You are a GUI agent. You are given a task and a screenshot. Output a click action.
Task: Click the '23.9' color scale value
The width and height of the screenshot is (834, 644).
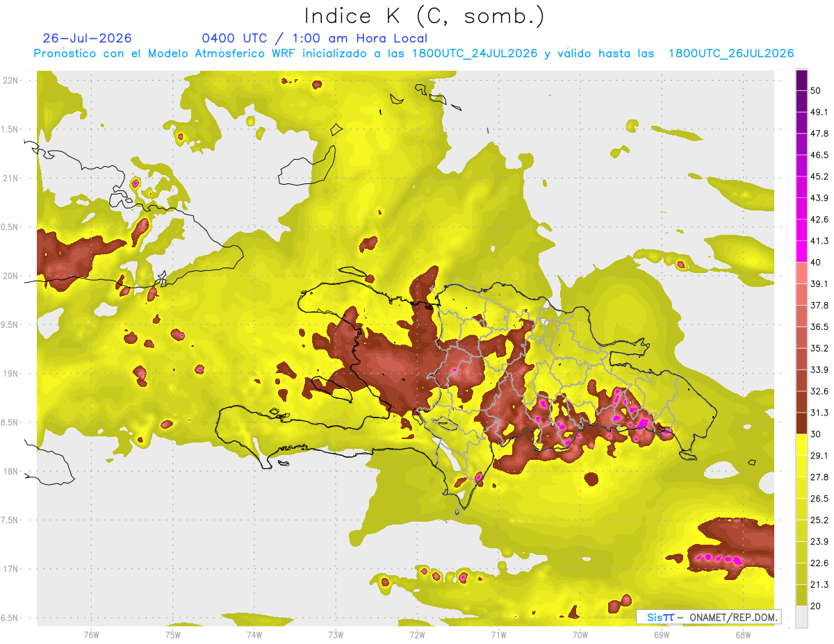[819, 542]
